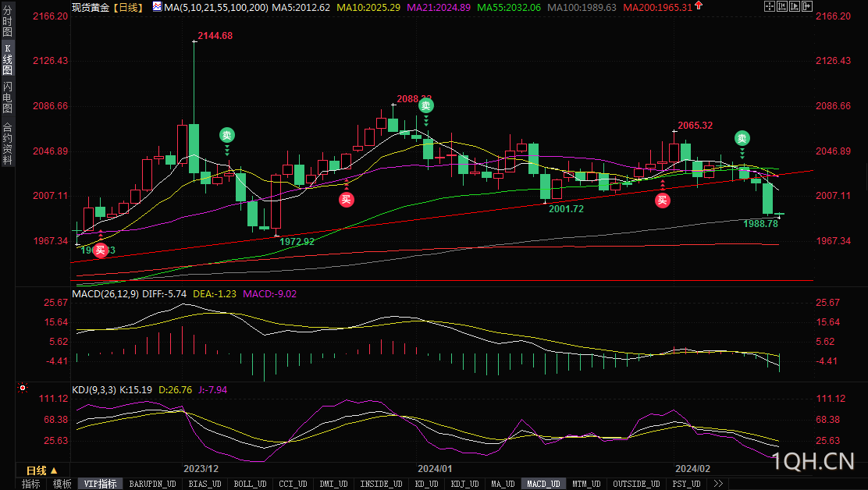868x490 pixels.
Task: Select the BARUPDN_UD indicator tab
Action: point(152,484)
